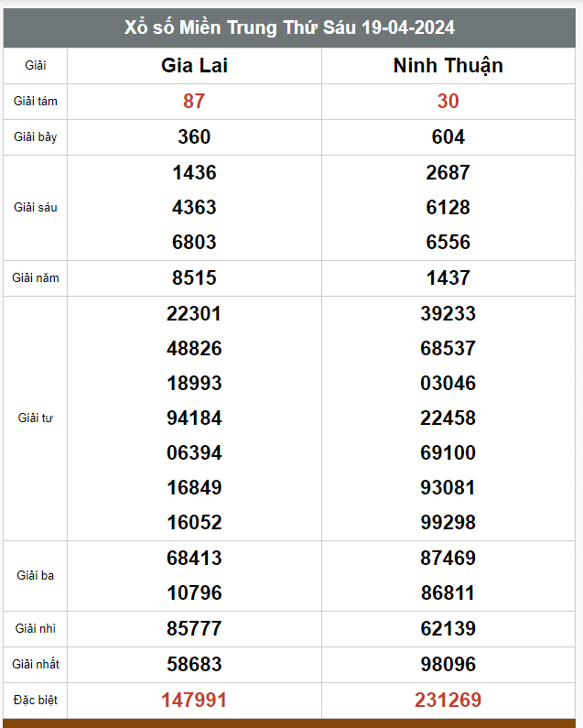The height and width of the screenshot is (728, 583).
Task: Click the Giải tư row label
Action: coord(36,418)
